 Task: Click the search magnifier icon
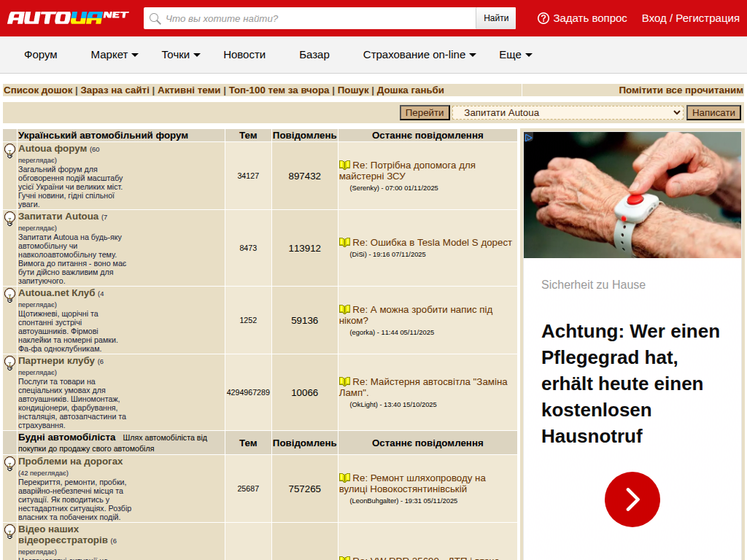coord(154,18)
